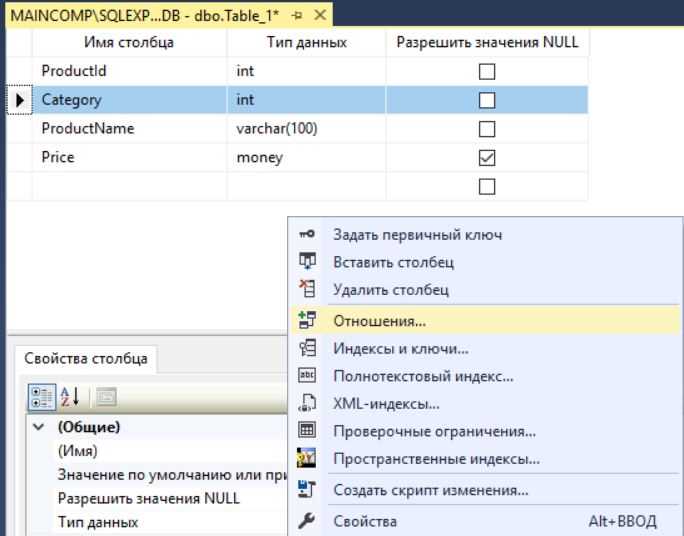The height and width of the screenshot is (536, 684).
Task: Click the Price column name cell
Action: [130, 157]
